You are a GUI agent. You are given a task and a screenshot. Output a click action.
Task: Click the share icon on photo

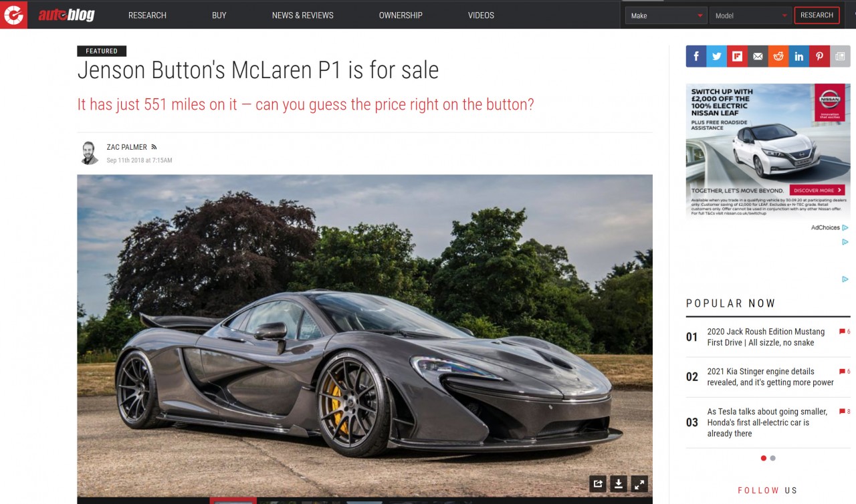click(x=599, y=484)
